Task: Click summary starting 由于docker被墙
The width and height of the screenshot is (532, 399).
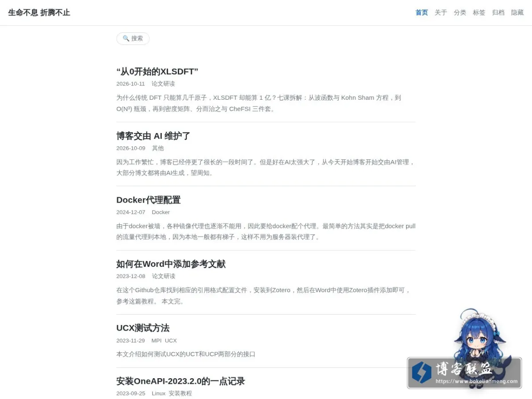Action: [x=266, y=231]
